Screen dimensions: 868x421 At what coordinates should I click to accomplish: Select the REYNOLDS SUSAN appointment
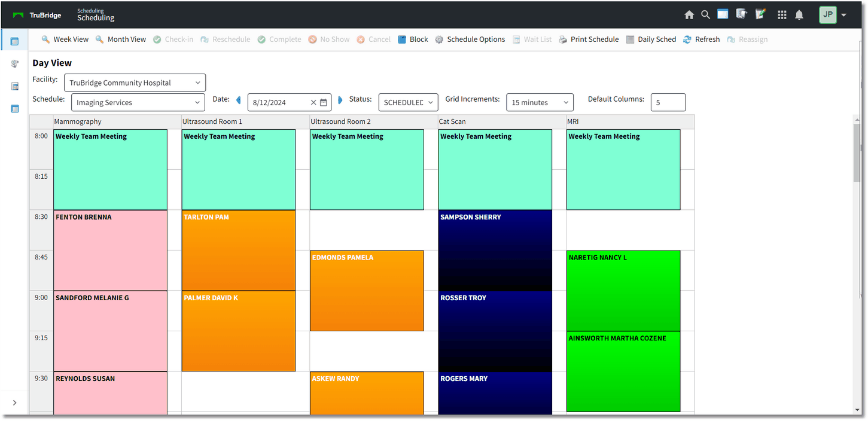click(x=110, y=393)
